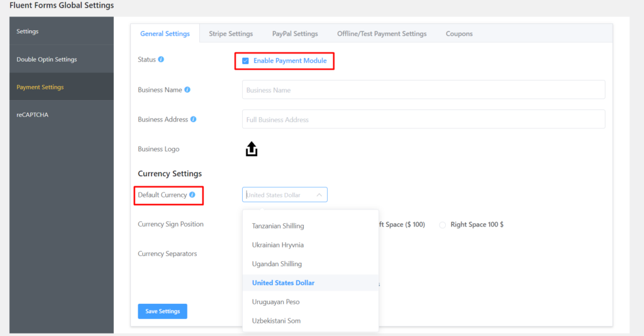This screenshot has width=644, height=336.
Task: Click the info icon beside Business Name
Action: [x=187, y=90]
